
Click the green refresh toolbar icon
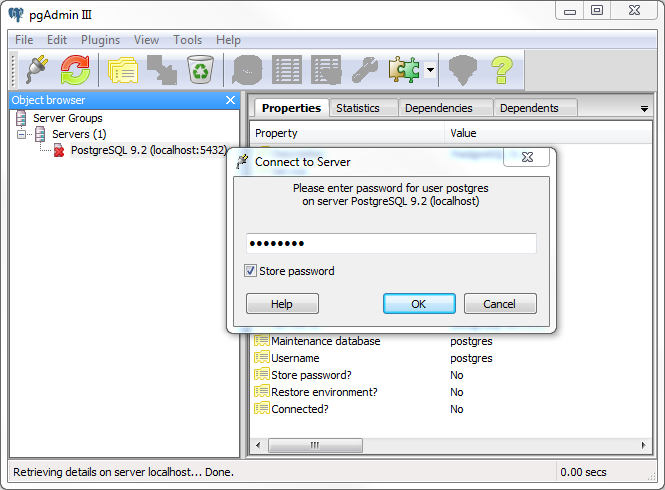(x=75, y=69)
